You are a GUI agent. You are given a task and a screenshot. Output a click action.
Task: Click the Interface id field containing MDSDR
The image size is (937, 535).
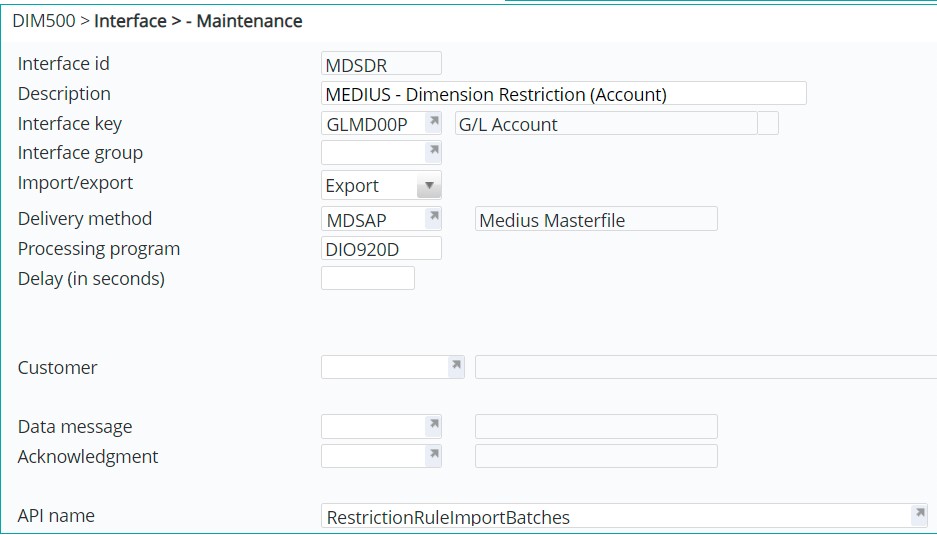380,64
